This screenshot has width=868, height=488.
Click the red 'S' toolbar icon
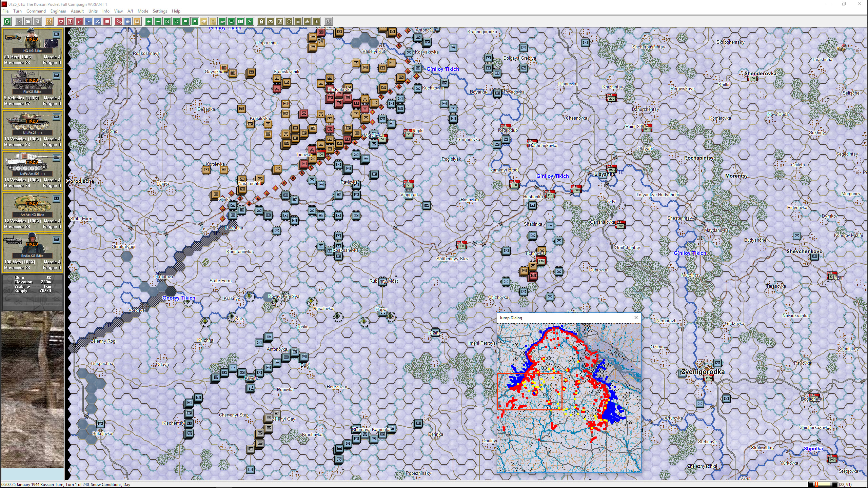pyautogui.click(x=70, y=21)
